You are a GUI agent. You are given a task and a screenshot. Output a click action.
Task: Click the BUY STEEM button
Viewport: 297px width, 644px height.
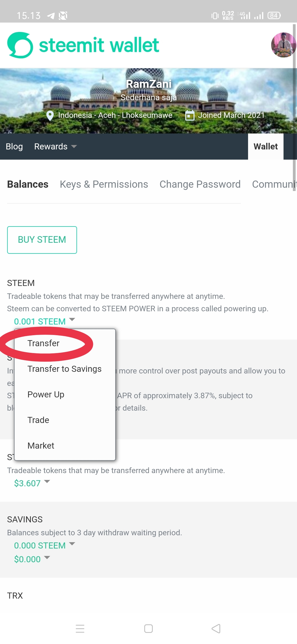point(42,240)
